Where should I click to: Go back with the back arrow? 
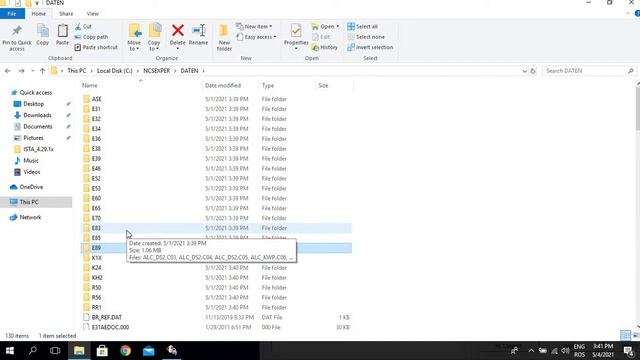8,71
